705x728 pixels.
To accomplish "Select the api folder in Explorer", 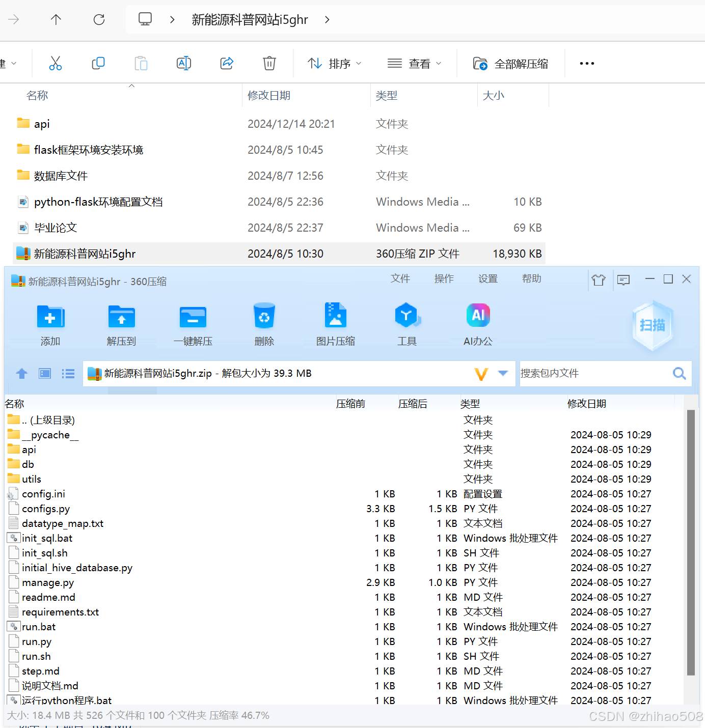I will click(x=279, y=124).
